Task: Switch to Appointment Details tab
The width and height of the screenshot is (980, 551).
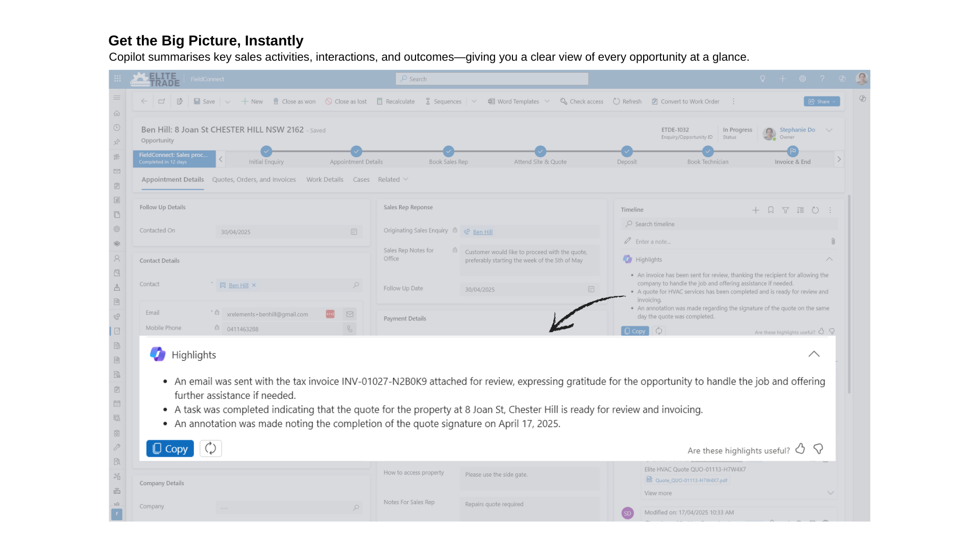Action: [173, 179]
